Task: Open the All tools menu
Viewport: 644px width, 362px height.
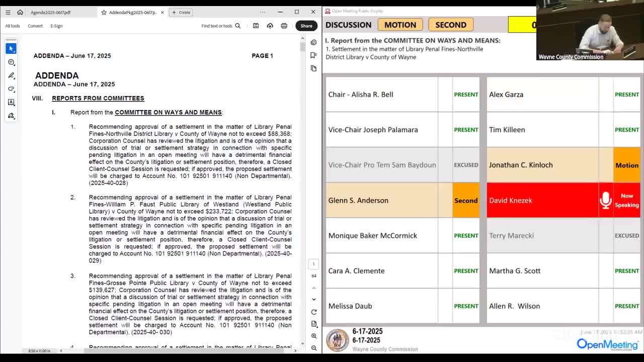Action: (x=13, y=26)
